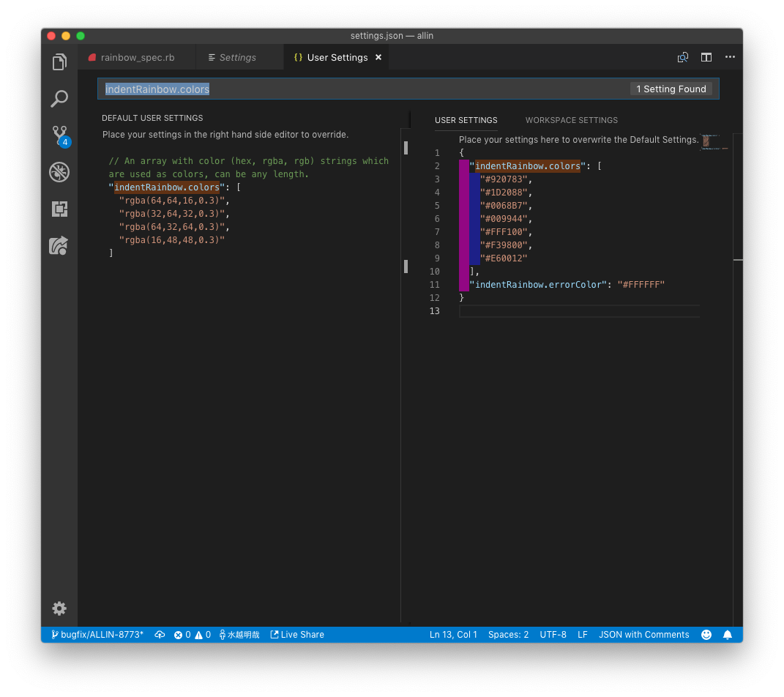Open the Debug view in the activity bar
Viewport: 784px width, 697px height.
(x=59, y=172)
